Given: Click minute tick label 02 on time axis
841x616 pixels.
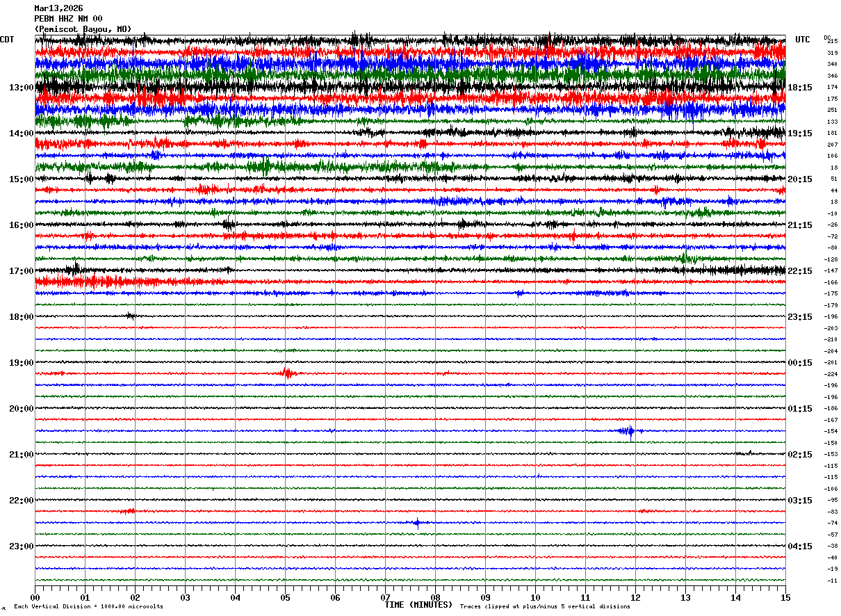Looking at the screenshot, I should click(135, 597).
